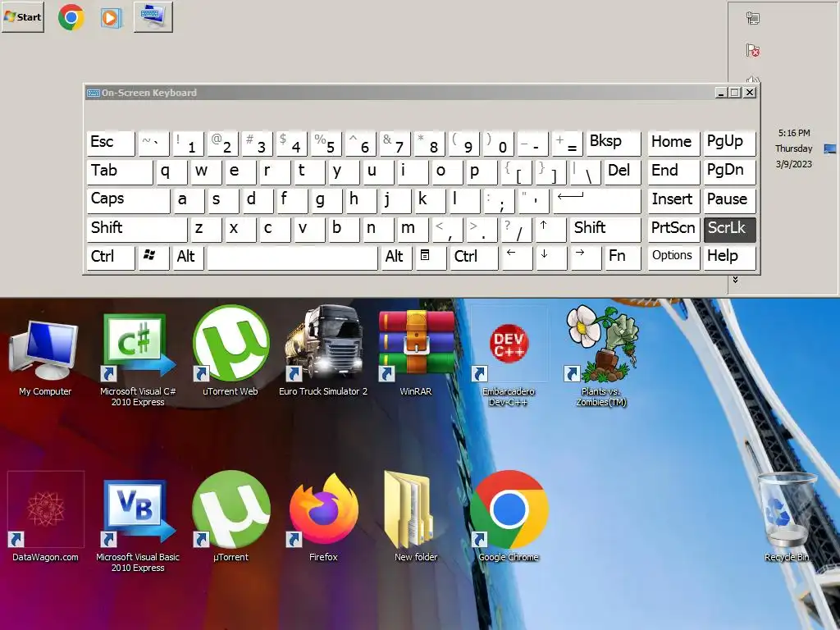Open Chrome from the taskbar
This screenshot has height=630, width=840.
71,17
